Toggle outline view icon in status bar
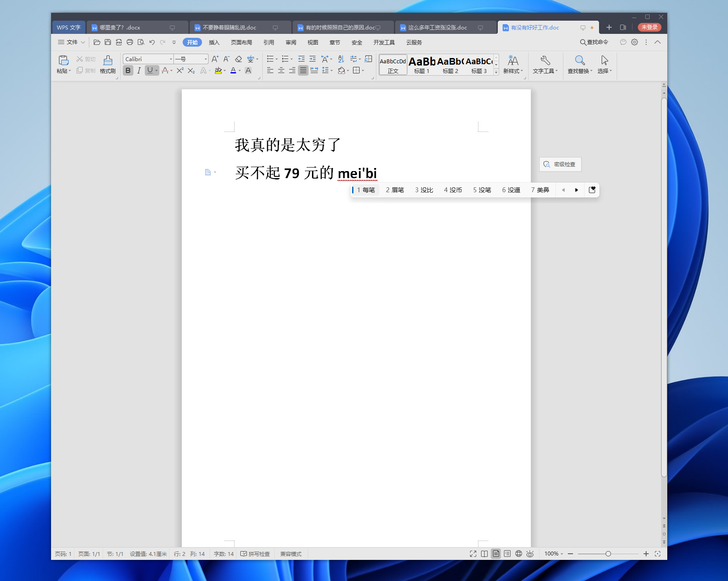 [x=507, y=554]
